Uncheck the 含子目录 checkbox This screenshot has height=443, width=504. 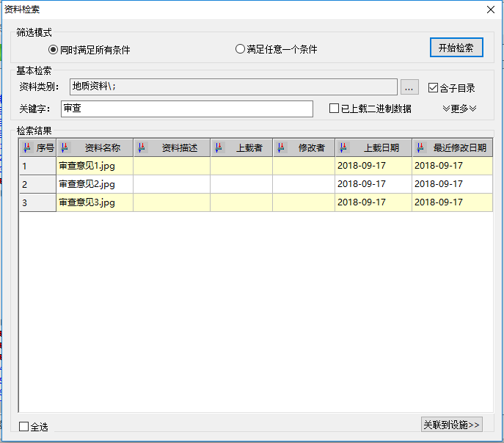pos(433,87)
